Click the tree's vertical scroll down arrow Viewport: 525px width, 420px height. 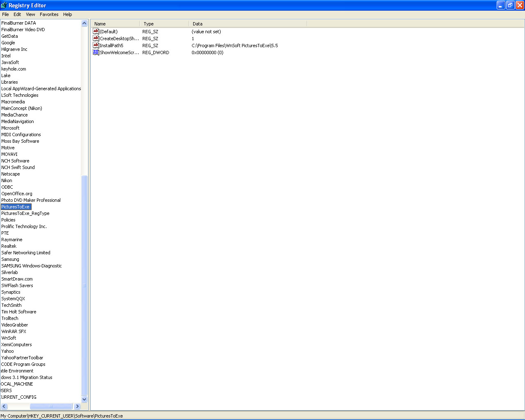(x=84, y=399)
